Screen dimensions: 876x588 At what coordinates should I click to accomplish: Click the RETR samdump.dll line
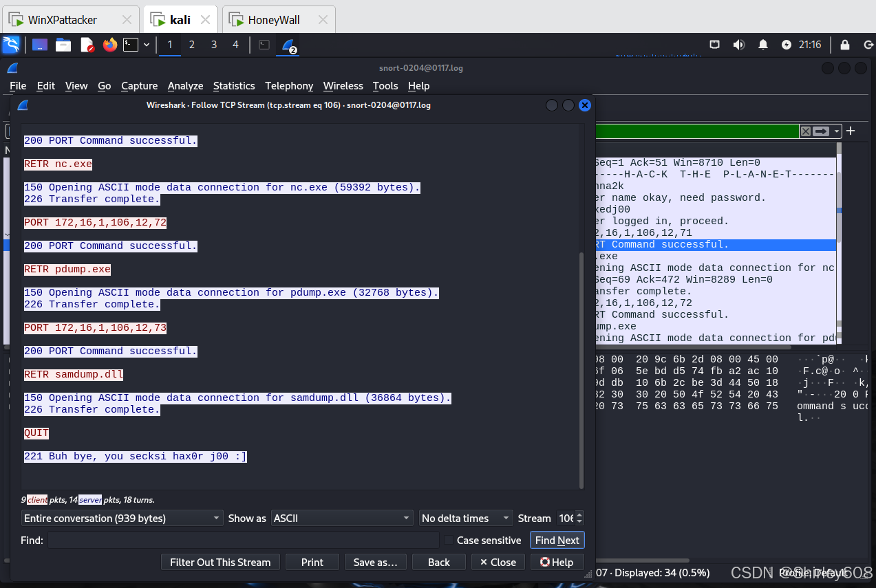click(x=74, y=375)
